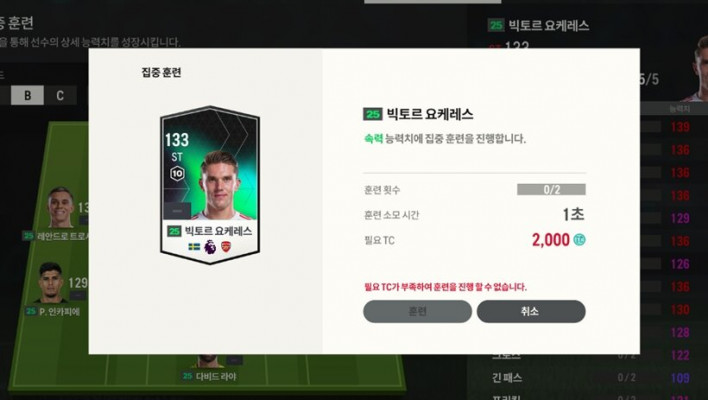Select goalkeeper 다비드 라야 on pitch

210,369
